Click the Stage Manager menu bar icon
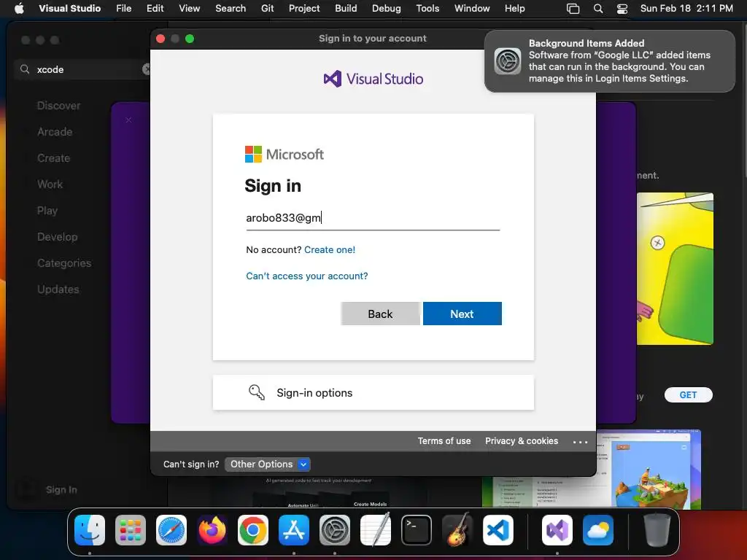The height and width of the screenshot is (560, 747). (x=573, y=8)
